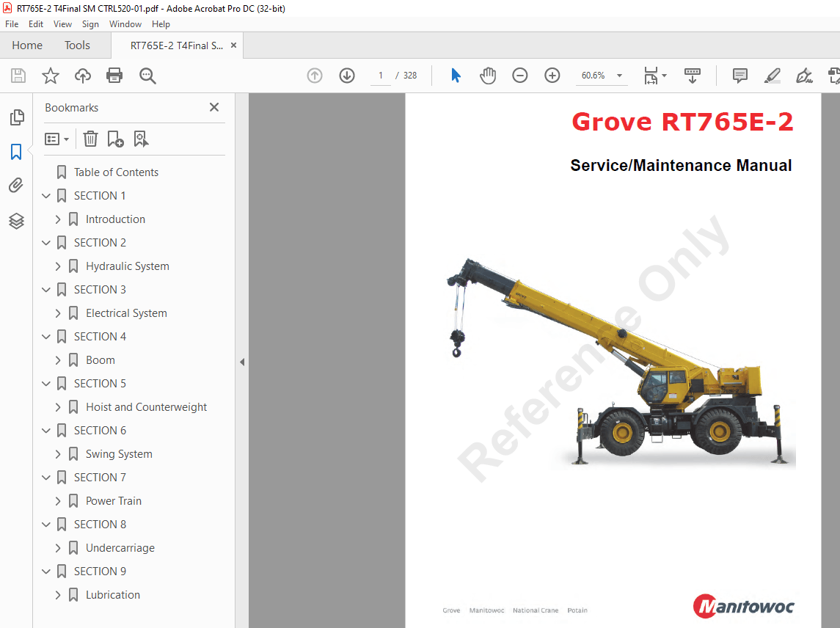Select the Highlight tool

pyautogui.click(x=772, y=75)
